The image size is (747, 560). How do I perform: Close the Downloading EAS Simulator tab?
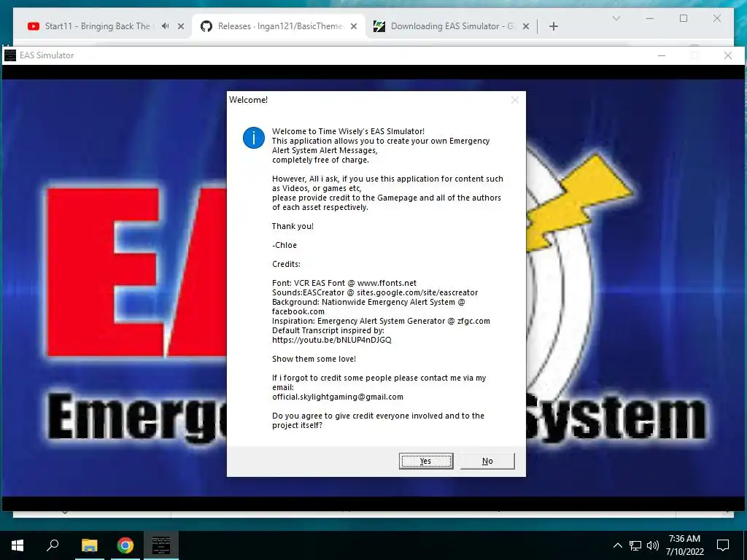coord(526,26)
